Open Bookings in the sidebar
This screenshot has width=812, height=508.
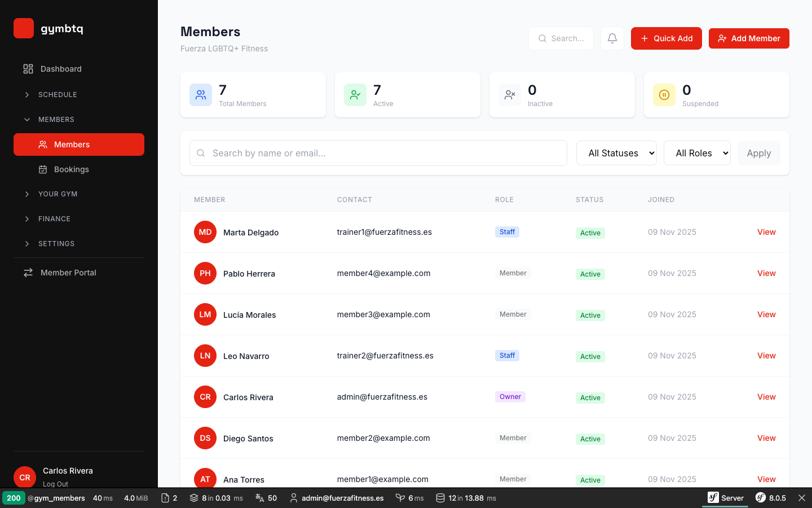pos(79,169)
